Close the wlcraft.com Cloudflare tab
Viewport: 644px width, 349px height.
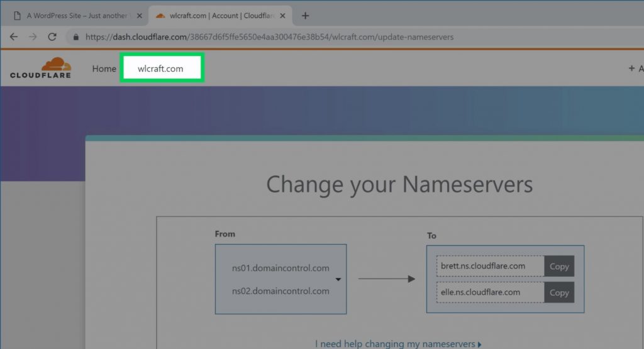pyautogui.click(x=282, y=16)
